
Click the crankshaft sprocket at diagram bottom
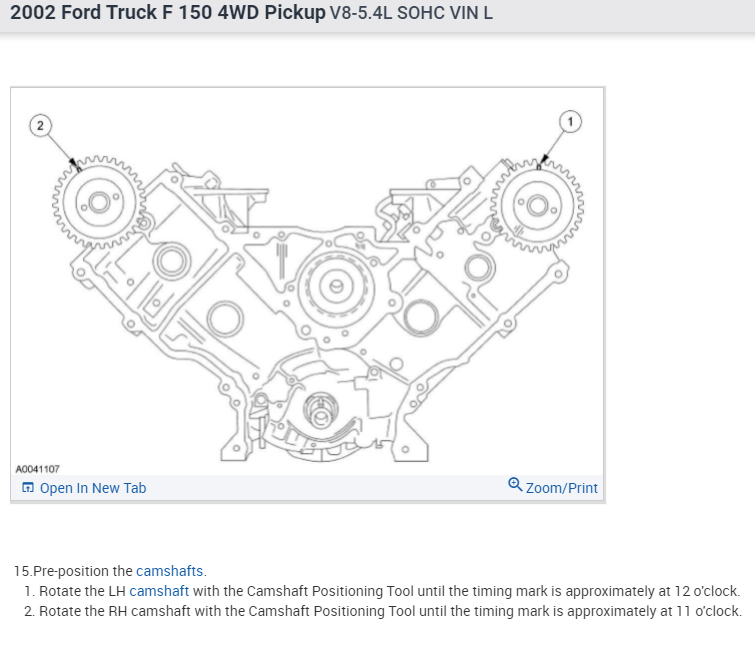[x=320, y=411]
